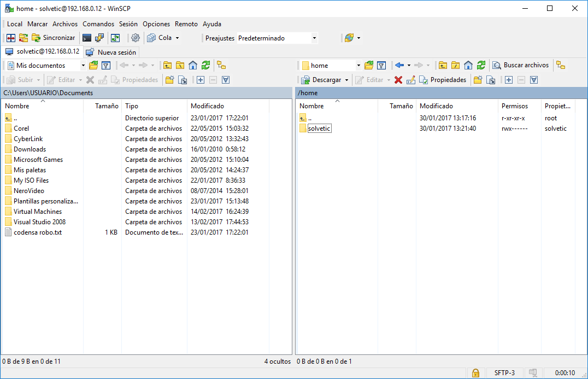The image size is (588, 379).
Task: Open the Nueva sesión tab
Action: tap(111, 52)
